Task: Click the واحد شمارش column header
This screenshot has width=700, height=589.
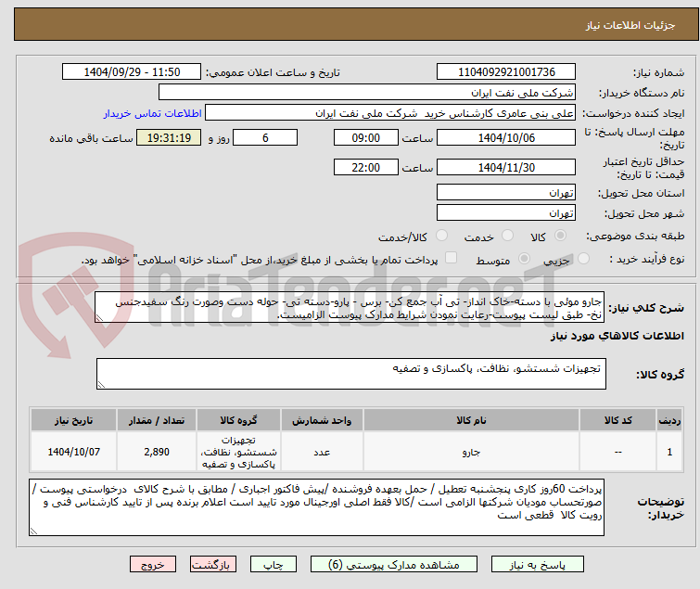Action: [x=322, y=420]
